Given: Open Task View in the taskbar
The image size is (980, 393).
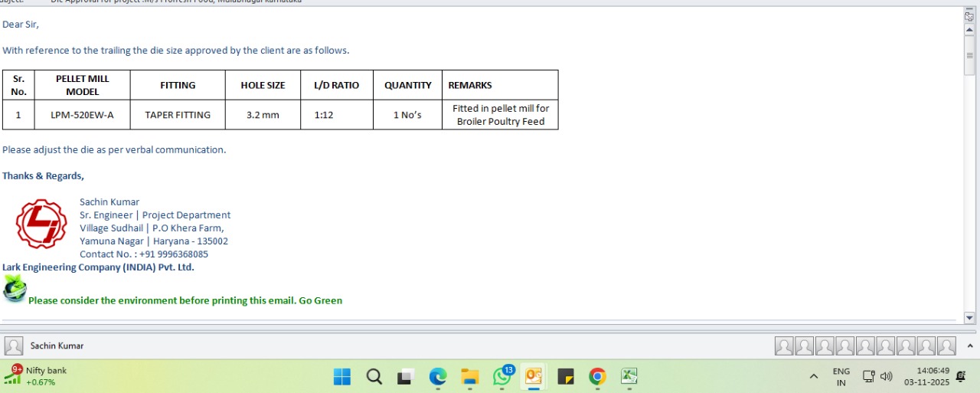Looking at the screenshot, I should [405, 376].
